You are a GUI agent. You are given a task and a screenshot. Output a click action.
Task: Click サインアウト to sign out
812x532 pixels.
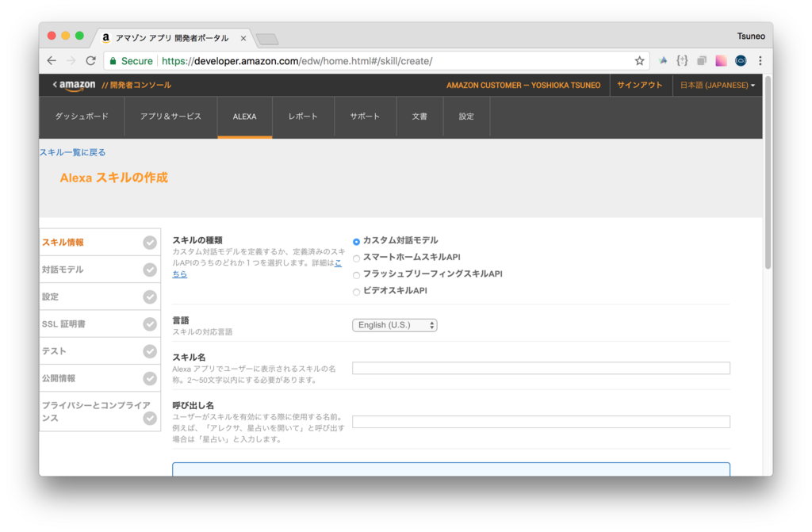click(640, 85)
